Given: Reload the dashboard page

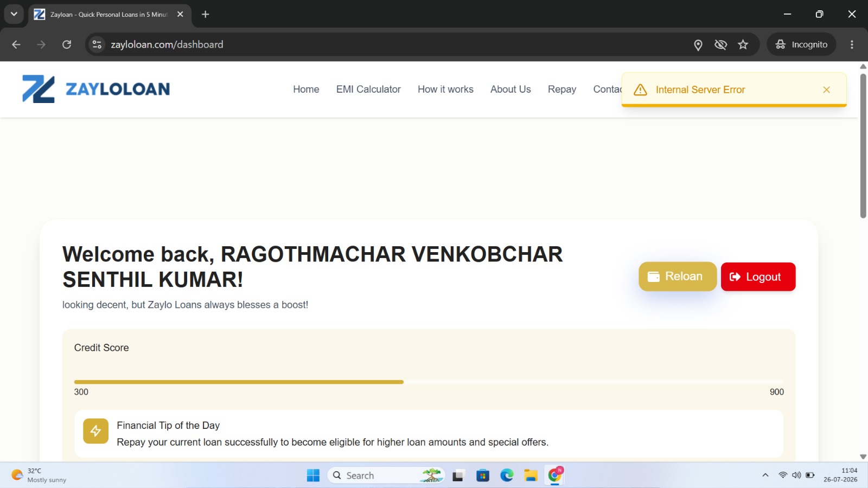Looking at the screenshot, I should point(67,44).
